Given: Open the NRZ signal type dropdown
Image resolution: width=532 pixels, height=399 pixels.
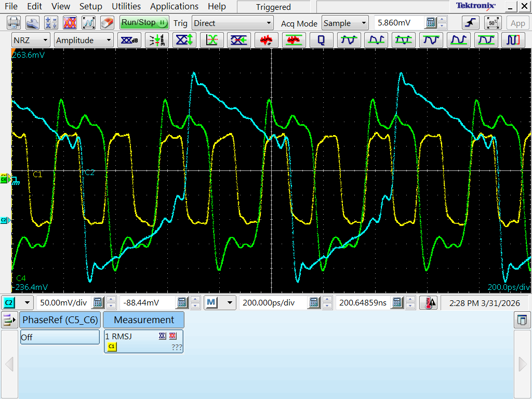Looking at the screenshot, I should pyautogui.click(x=31, y=41).
